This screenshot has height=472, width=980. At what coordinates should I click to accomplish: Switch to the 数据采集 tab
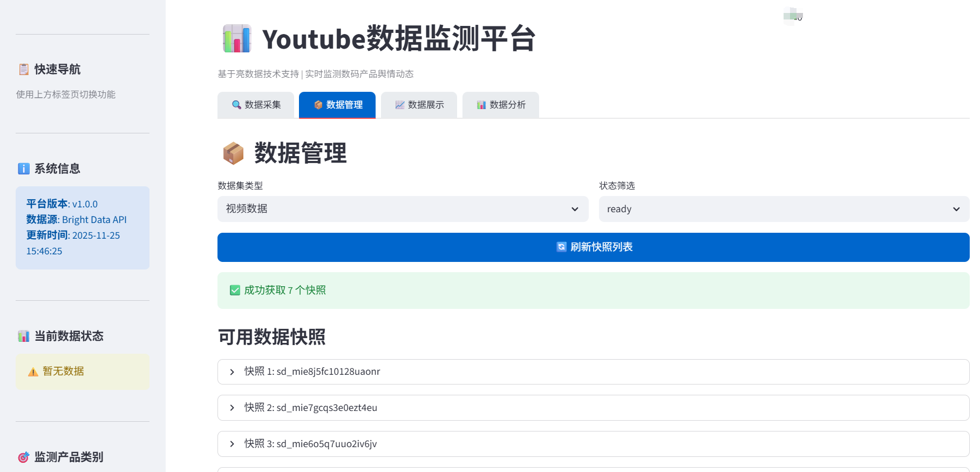coord(256,105)
